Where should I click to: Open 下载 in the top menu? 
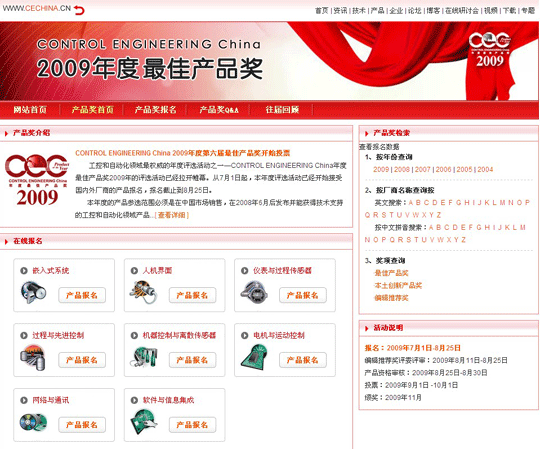510,11
